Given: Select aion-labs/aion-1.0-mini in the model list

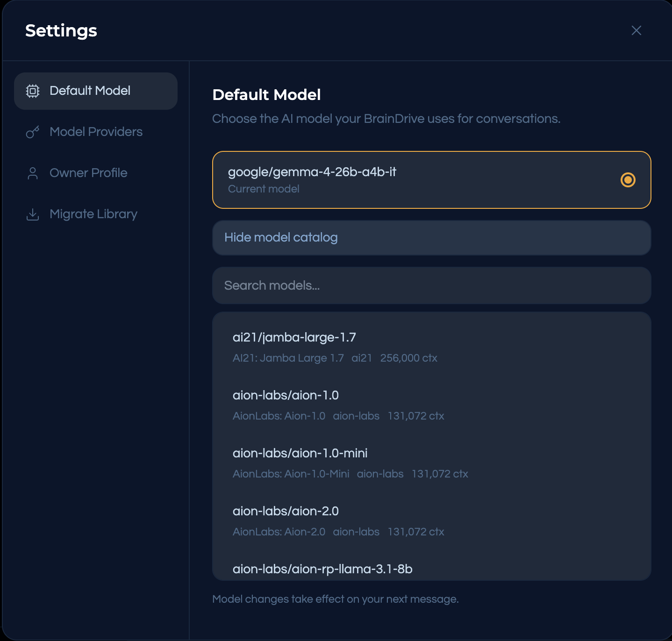Looking at the screenshot, I should 300,453.
